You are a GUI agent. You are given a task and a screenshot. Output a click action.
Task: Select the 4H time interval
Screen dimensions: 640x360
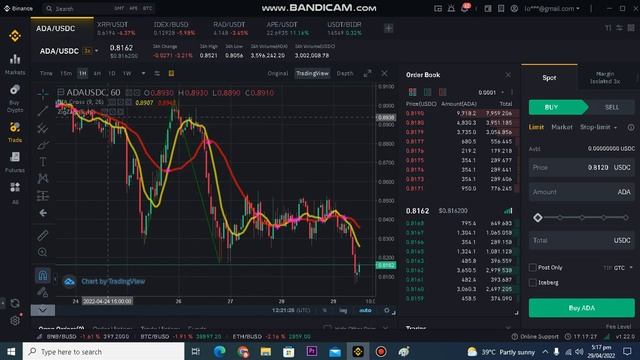click(x=97, y=73)
